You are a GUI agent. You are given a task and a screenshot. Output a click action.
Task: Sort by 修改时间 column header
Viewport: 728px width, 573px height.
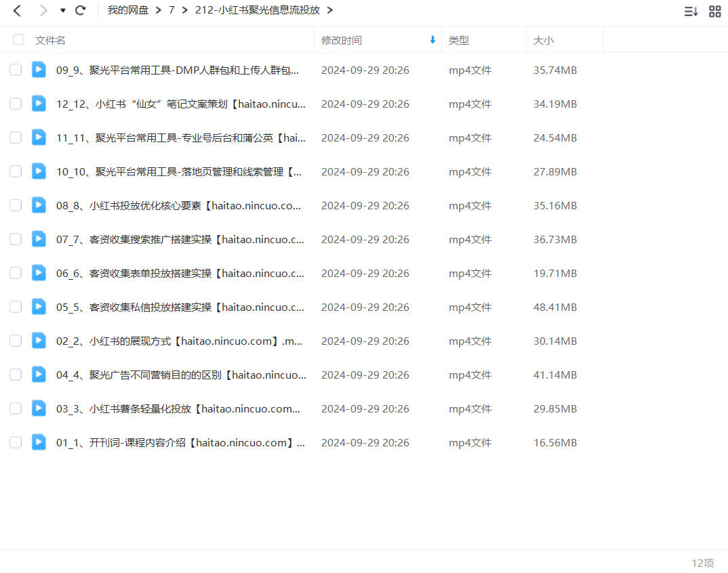click(341, 41)
